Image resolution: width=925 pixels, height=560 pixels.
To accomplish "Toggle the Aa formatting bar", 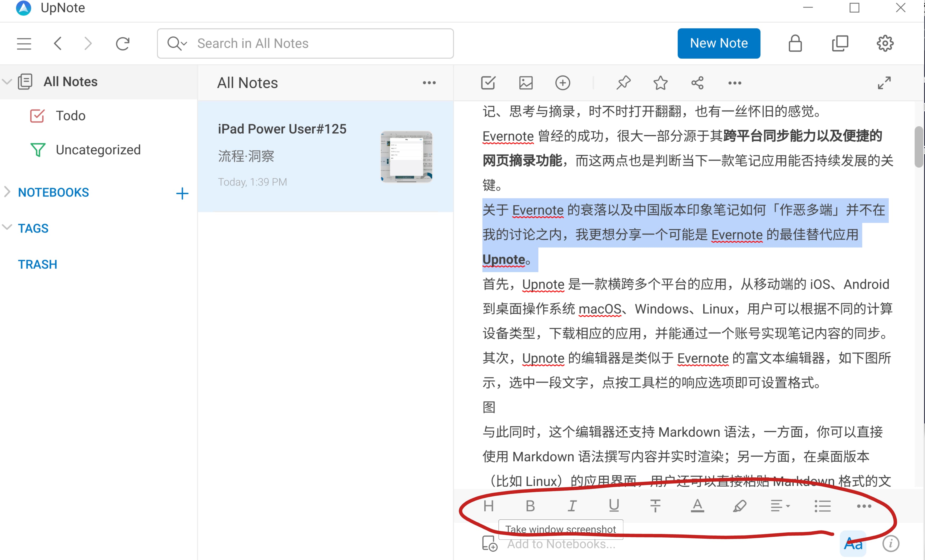I will 853,543.
